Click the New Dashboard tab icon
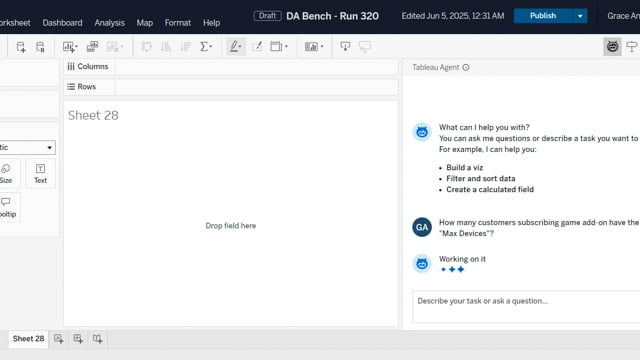This screenshot has height=360, width=640. pos(78,339)
